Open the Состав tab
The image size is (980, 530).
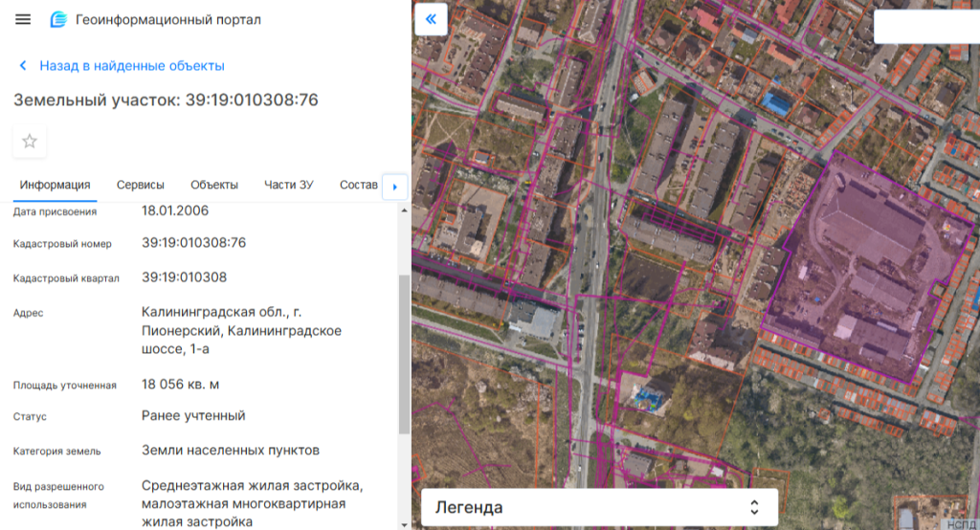pos(358,185)
